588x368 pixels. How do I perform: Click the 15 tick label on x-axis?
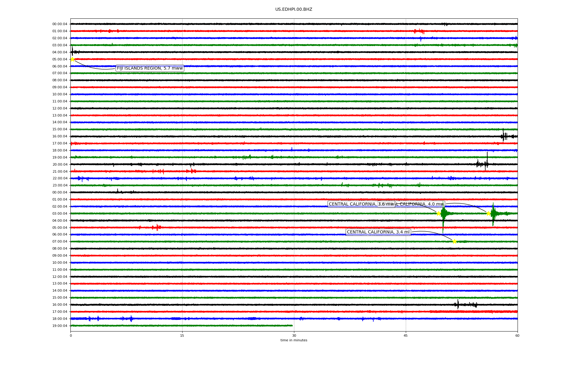[182, 335]
